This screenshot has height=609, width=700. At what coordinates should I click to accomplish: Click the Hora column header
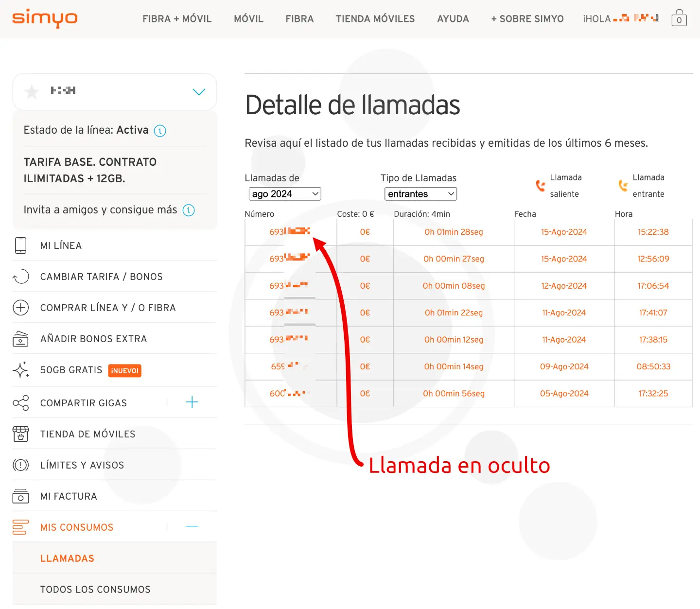(x=624, y=214)
